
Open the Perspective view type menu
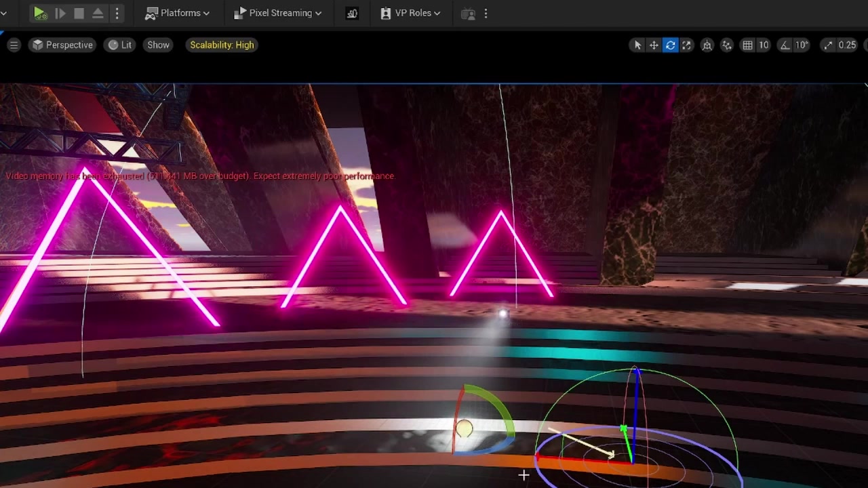click(x=62, y=45)
